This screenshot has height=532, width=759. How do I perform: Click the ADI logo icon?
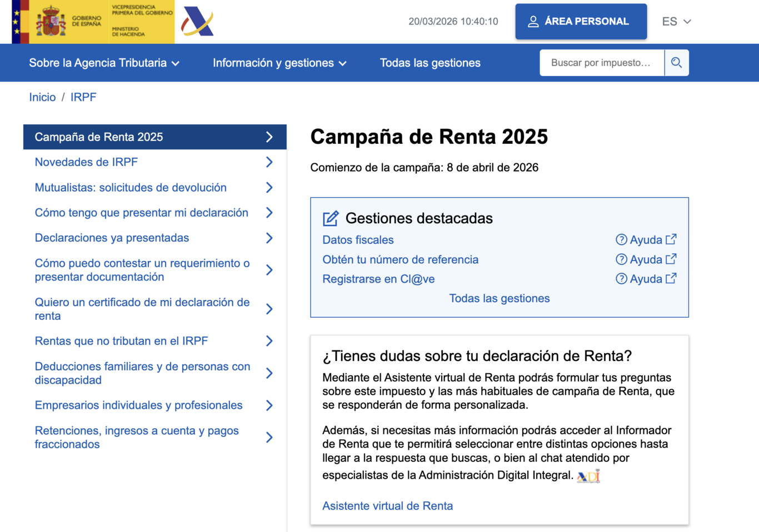click(588, 476)
